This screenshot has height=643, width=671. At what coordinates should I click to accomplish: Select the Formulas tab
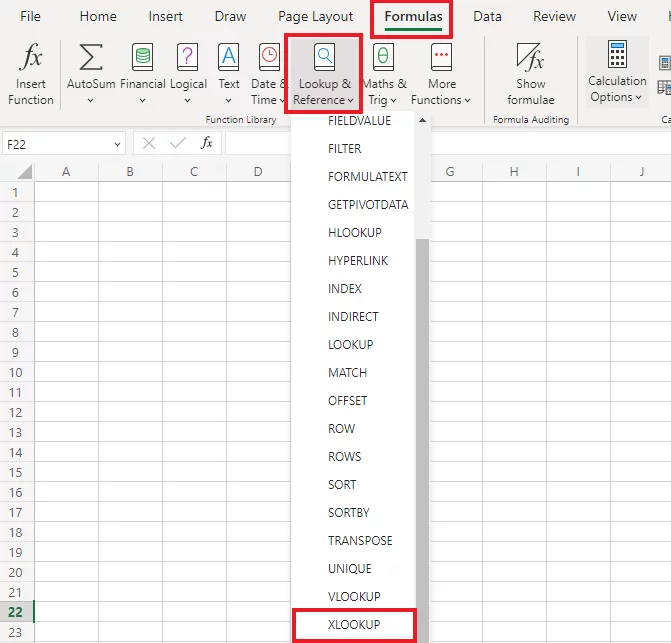click(x=413, y=16)
